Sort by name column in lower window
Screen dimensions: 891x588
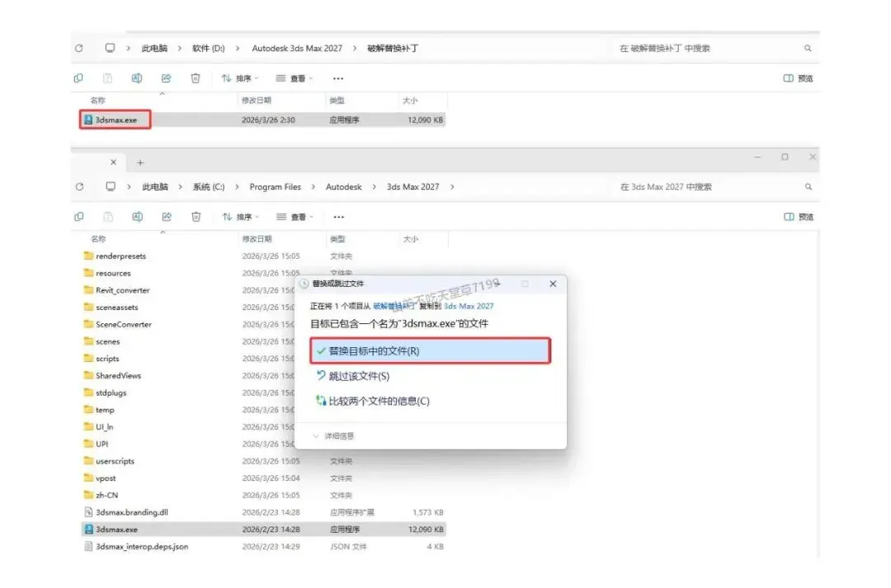pos(98,239)
